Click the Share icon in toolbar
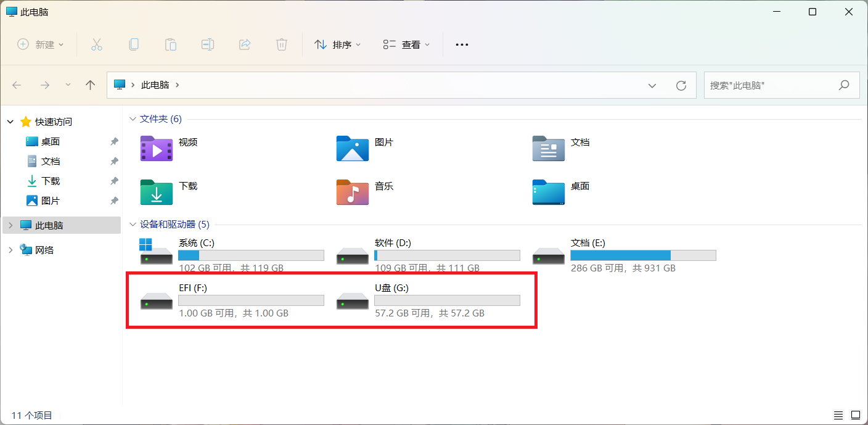This screenshot has height=425, width=868. (245, 44)
